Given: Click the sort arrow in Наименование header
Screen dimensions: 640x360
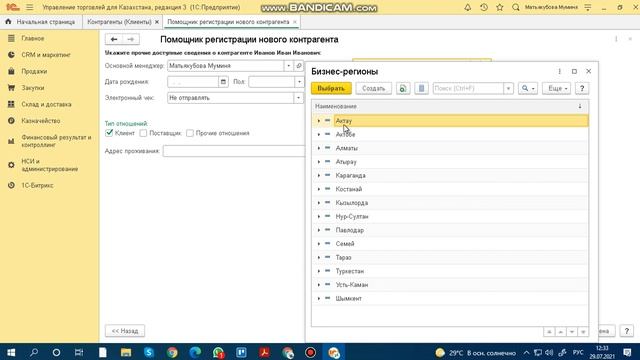Looking at the screenshot, I should click(580, 106).
